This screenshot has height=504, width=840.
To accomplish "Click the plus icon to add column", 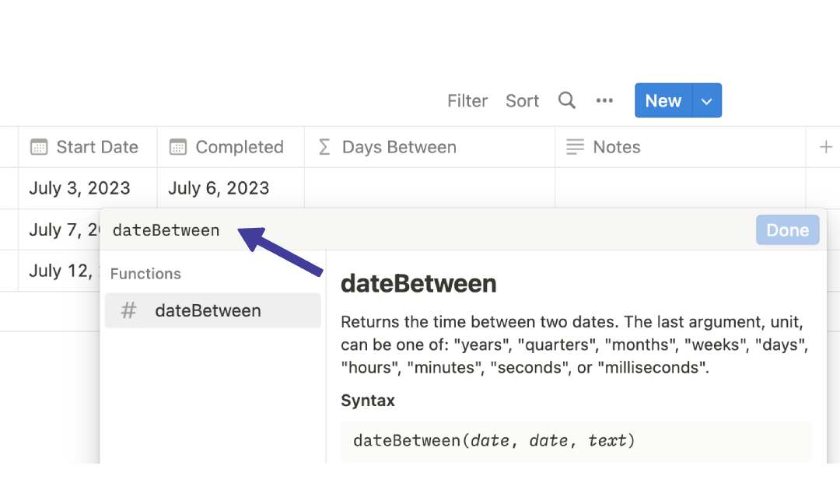I will click(826, 147).
